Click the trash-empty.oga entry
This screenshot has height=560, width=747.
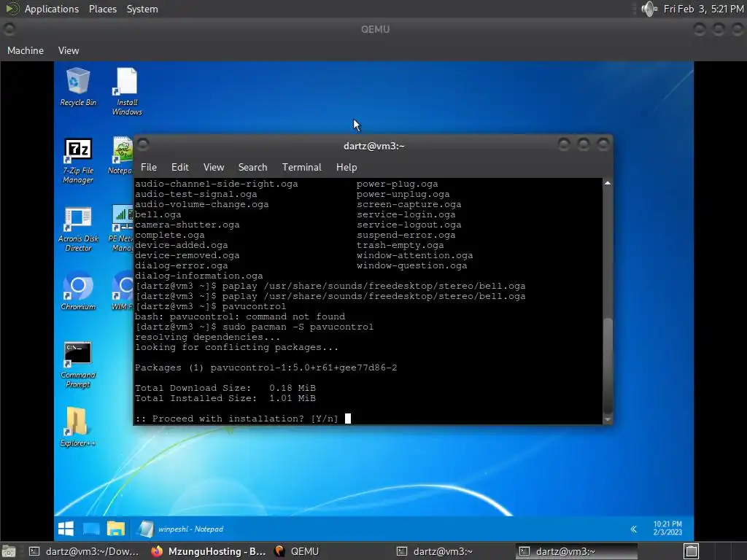tap(400, 245)
